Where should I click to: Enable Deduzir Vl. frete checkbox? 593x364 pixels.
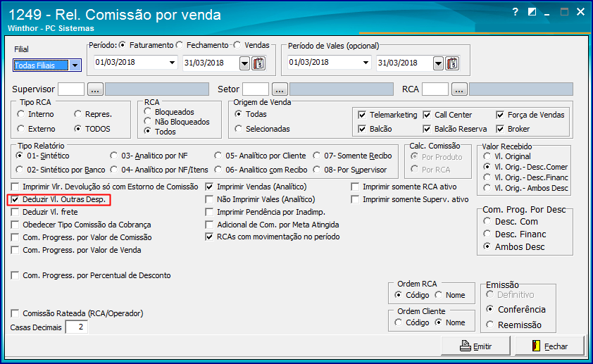point(15,212)
